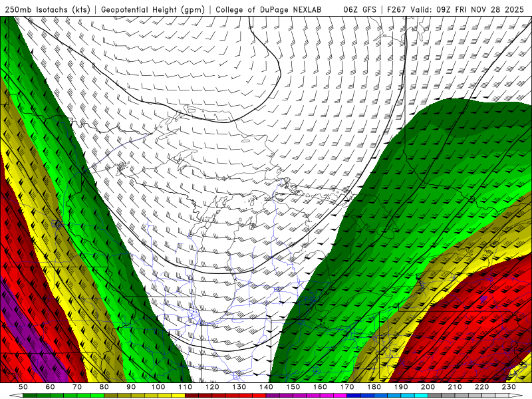Image resolution: width=532 pixels, height=399 pixels.
Task: Click the 'Geopotential Height (gpm)' title text
Action: pos(153,10)
